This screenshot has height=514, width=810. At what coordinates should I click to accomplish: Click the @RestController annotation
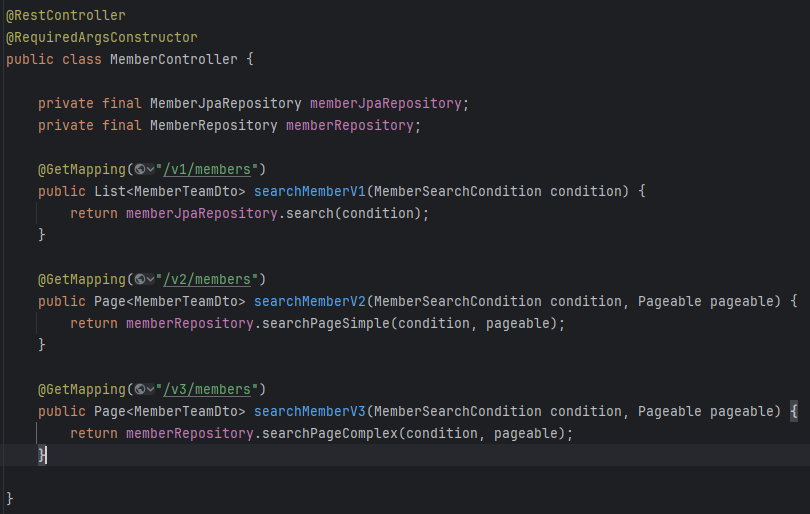coord(66,15)
